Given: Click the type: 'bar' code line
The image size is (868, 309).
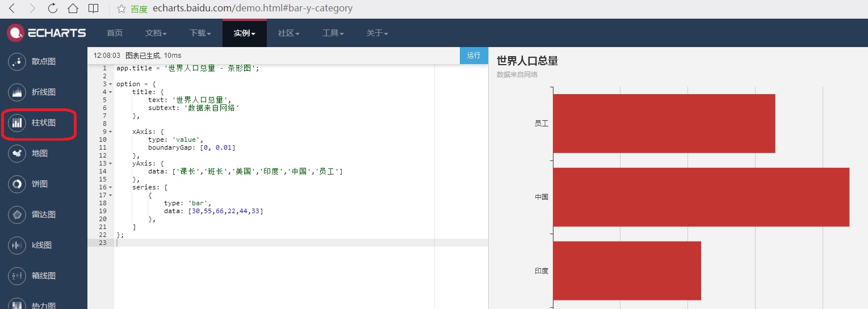Looking at the screenshot, I should click(187, 203).
